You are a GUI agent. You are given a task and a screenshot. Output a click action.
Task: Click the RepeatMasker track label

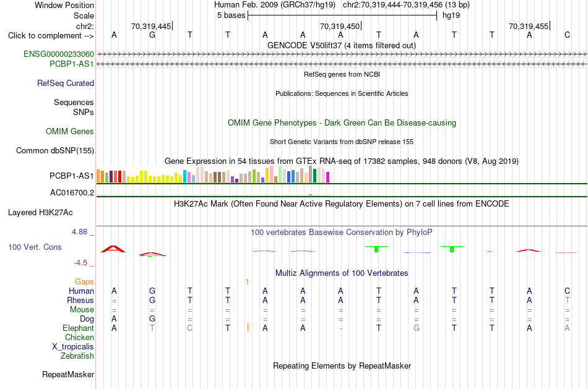[x=68, y=374]
